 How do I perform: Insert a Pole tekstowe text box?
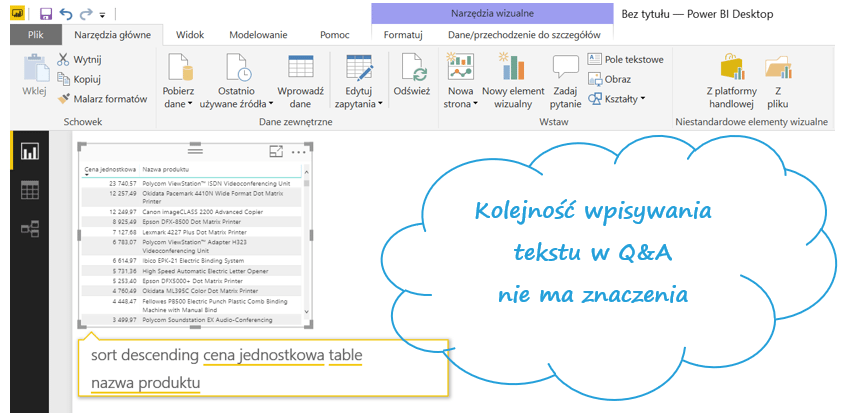pyautogui.click(x=626, y=60)
